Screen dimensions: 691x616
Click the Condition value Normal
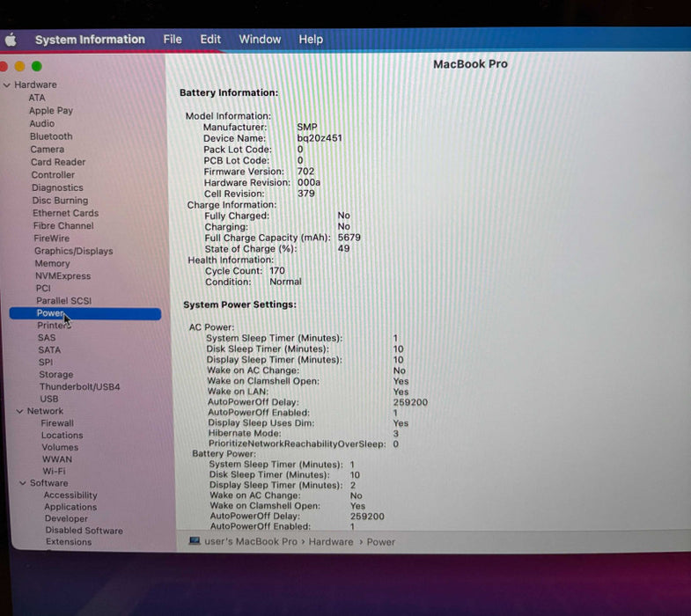(x=285, y=282)
